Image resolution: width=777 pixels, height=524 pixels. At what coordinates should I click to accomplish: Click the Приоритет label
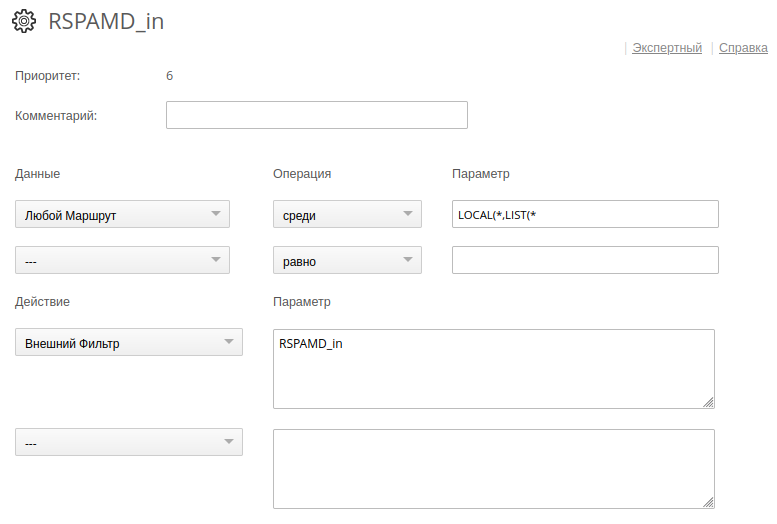(x=47, y=75)
